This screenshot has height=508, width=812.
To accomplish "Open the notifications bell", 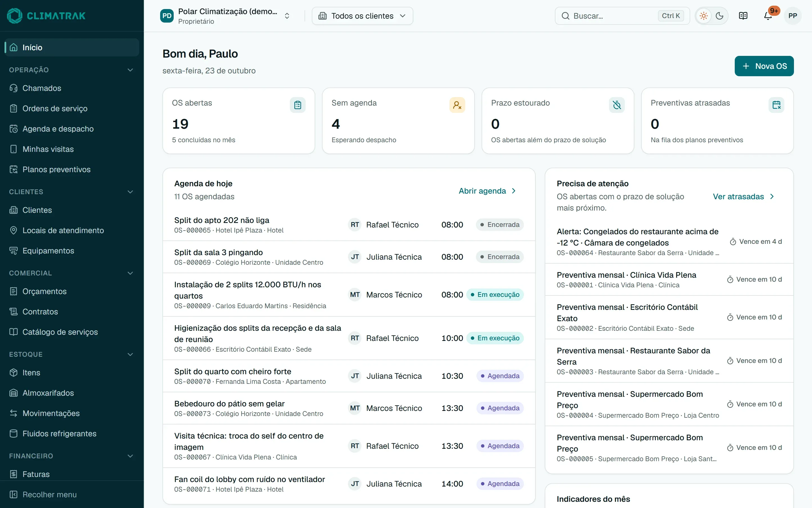I will coord(768,16).
